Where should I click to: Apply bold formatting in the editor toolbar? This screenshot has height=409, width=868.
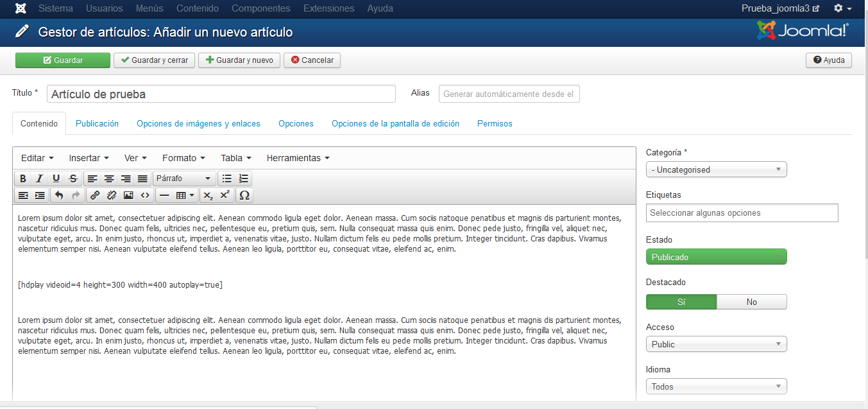click(23, 178)
